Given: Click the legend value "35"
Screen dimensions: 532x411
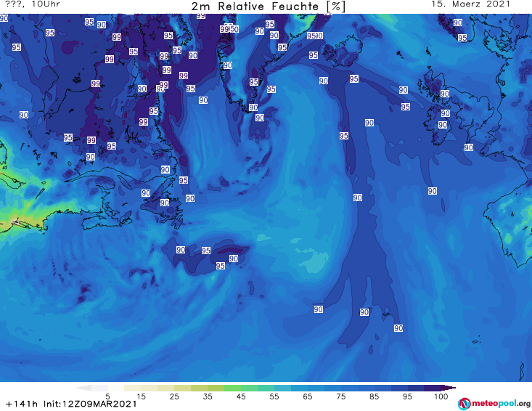Looking at the screenshot, I should [208, 396].
